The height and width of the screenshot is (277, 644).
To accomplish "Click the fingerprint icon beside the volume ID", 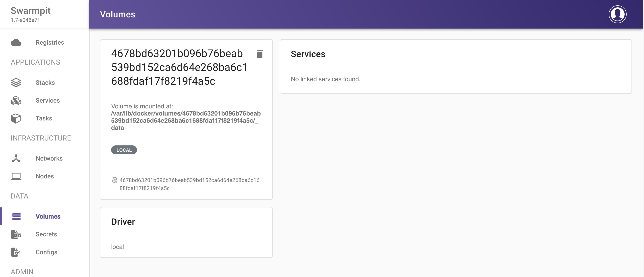I will click(x=115, y=180).
